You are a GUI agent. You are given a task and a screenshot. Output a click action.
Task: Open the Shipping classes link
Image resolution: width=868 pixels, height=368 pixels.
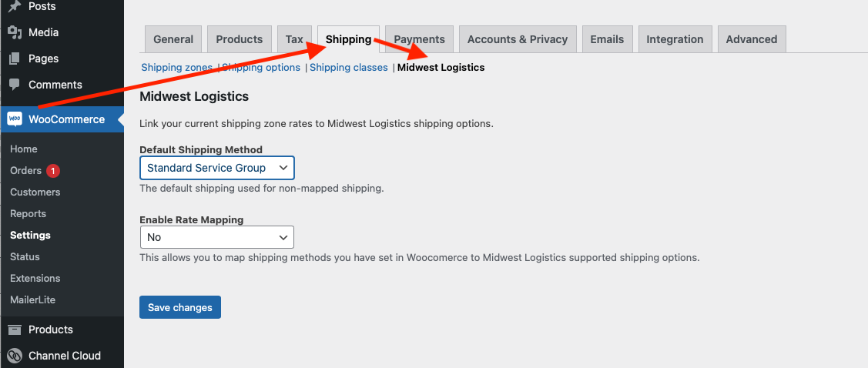click(x=349, y=68)
